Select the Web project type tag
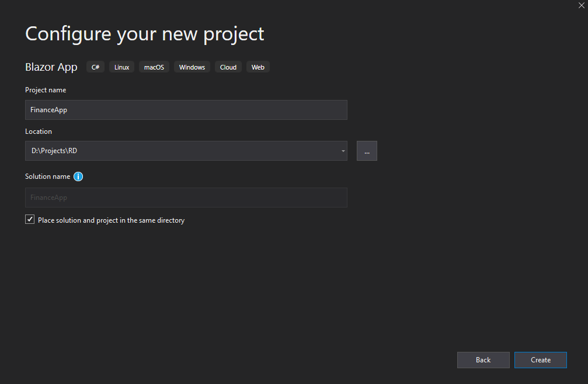 [x=258, y=67]
